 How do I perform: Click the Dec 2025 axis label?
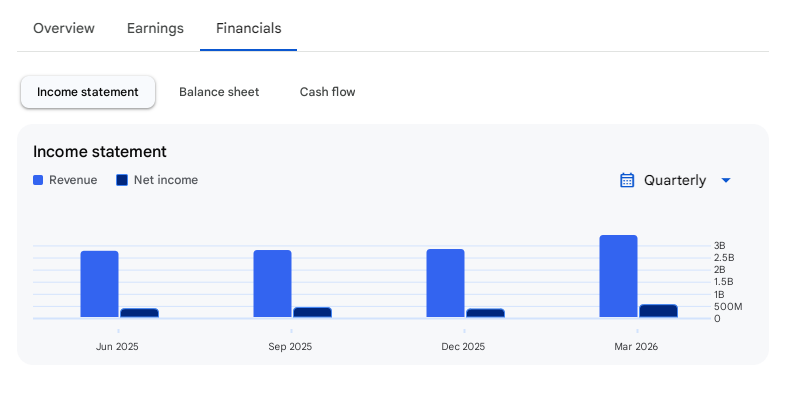click(463, 347)
